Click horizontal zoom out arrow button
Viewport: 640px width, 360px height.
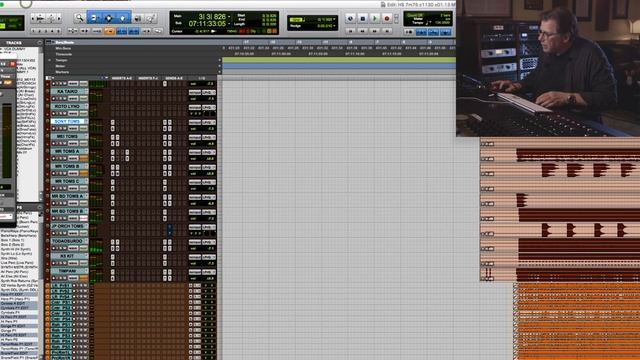point(33,18)
